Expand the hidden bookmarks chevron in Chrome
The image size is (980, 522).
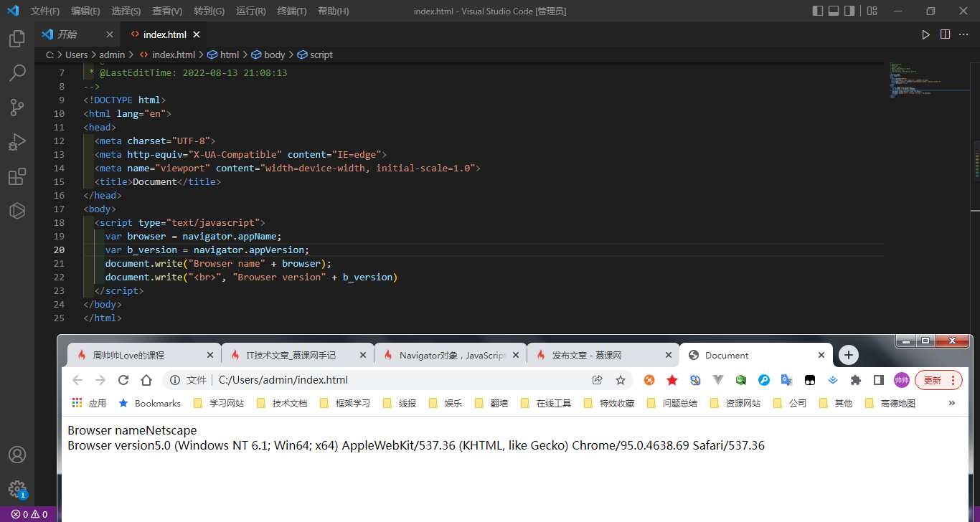(952, 403)
